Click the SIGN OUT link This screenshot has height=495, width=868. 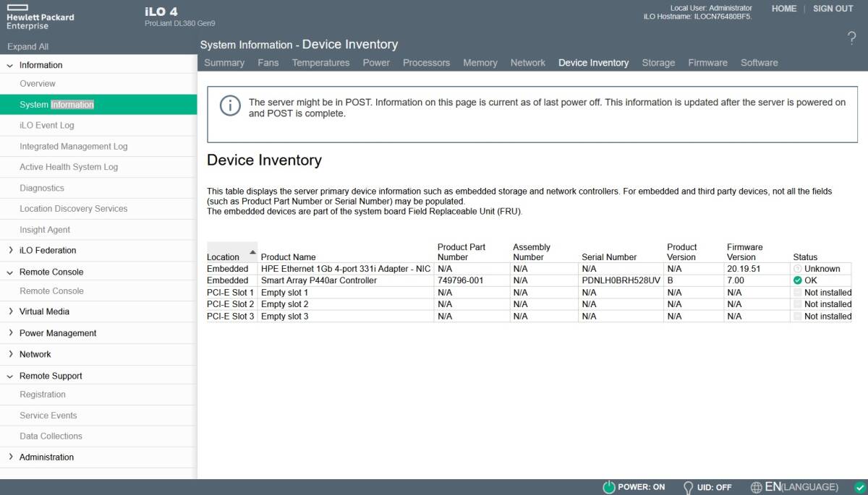[x=833, y=9]
